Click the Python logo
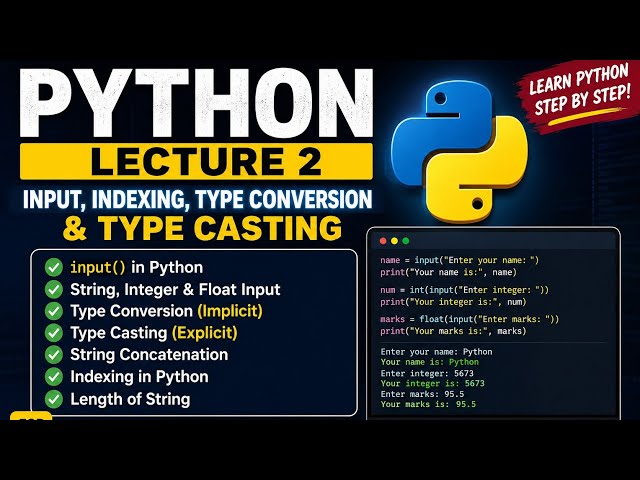640x480 pixels. click(x=459, y=151)
